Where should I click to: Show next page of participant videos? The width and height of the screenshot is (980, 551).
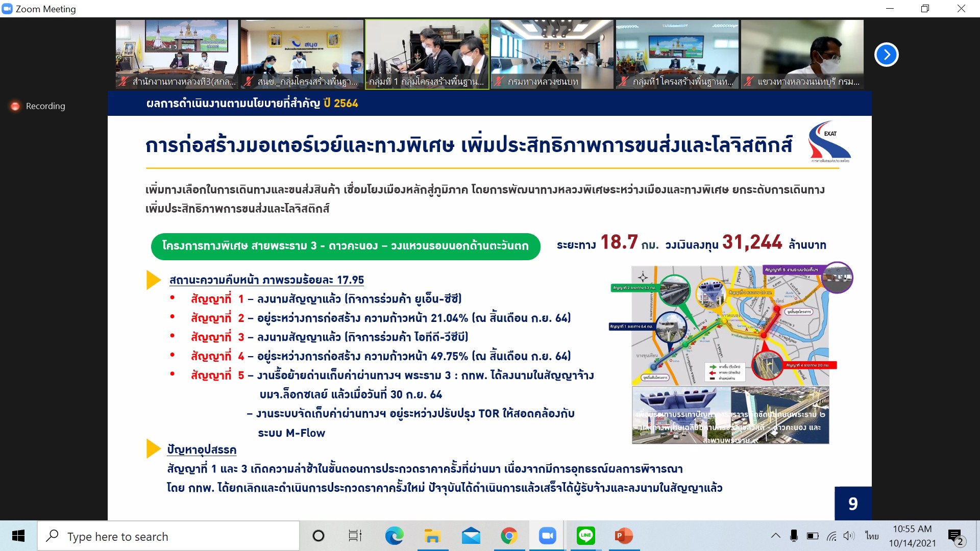[886, 55]
